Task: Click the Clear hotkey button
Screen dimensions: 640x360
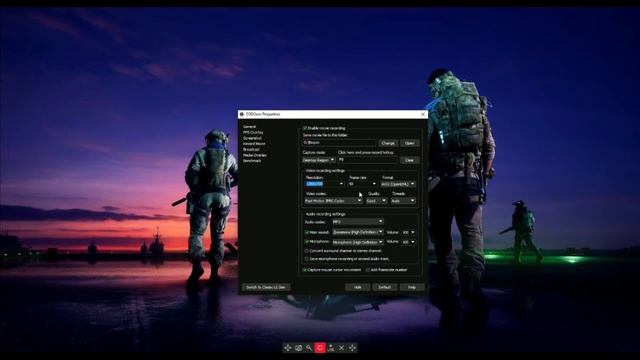Action: (x=409, y=160)
